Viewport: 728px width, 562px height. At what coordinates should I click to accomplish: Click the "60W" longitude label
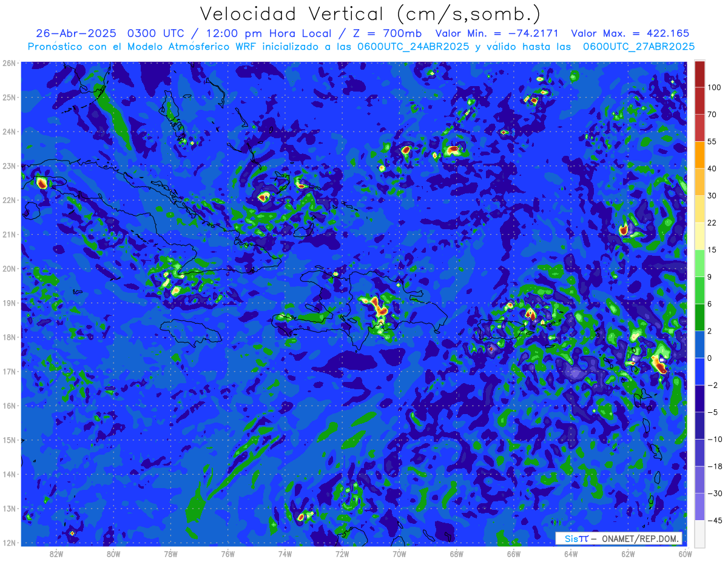(x=685, y=554)
